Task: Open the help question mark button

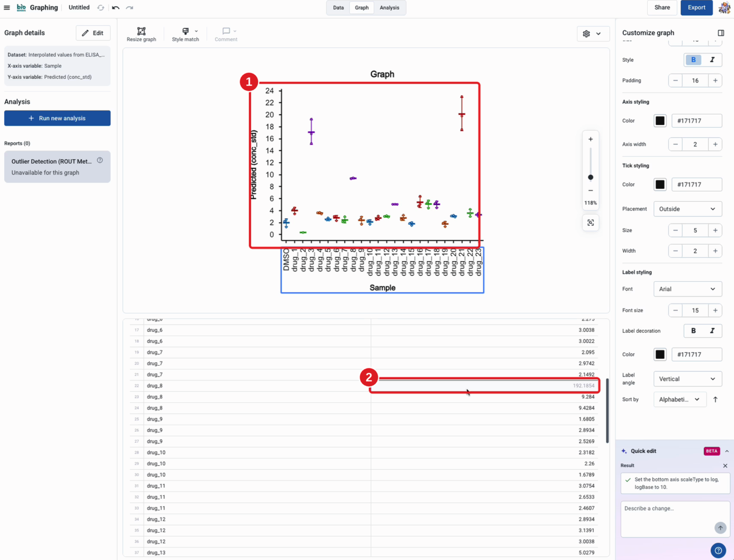Action: tap(718, 550)
